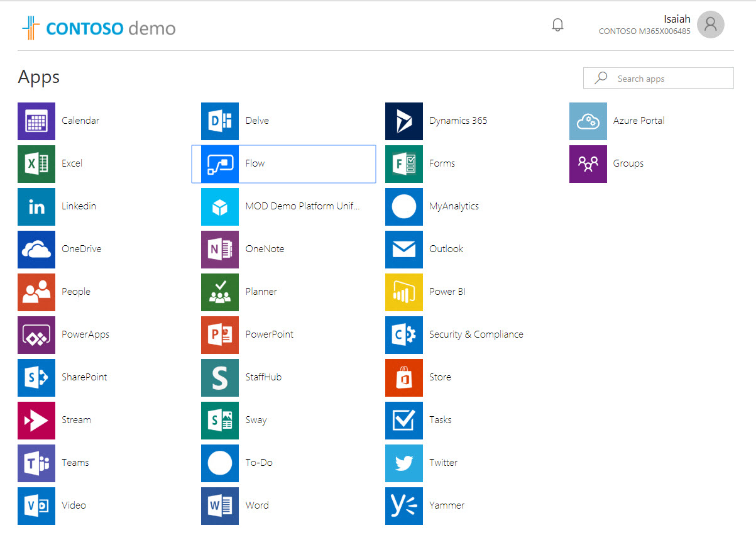Click the SharePoint name link

point(84,377)
